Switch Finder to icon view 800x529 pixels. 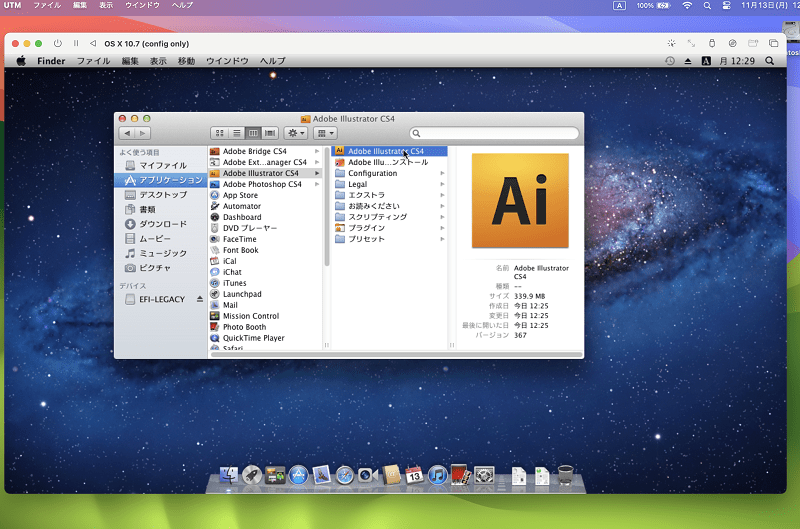(219, 133)
